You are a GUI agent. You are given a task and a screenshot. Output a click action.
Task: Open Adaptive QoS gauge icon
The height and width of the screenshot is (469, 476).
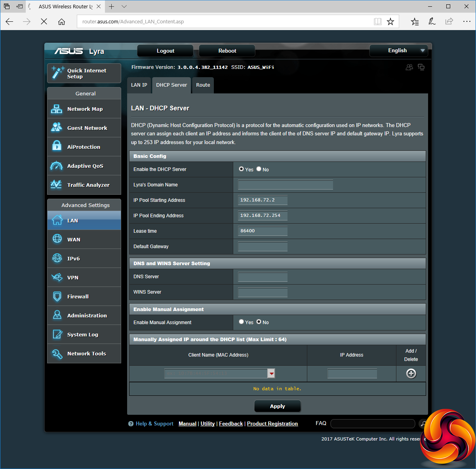click(57, 166)
